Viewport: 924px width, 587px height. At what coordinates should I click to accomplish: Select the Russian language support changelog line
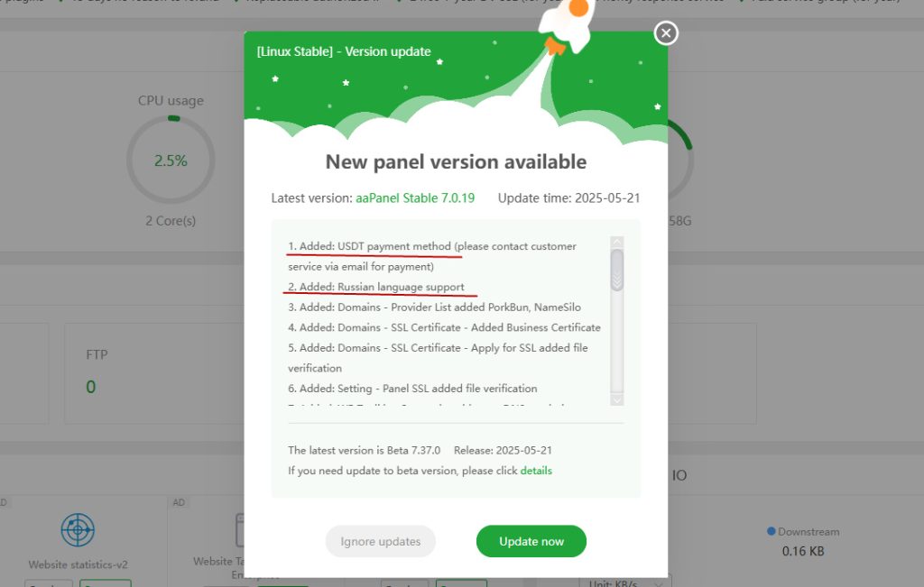pyautogui.click(x=376, y=287)
